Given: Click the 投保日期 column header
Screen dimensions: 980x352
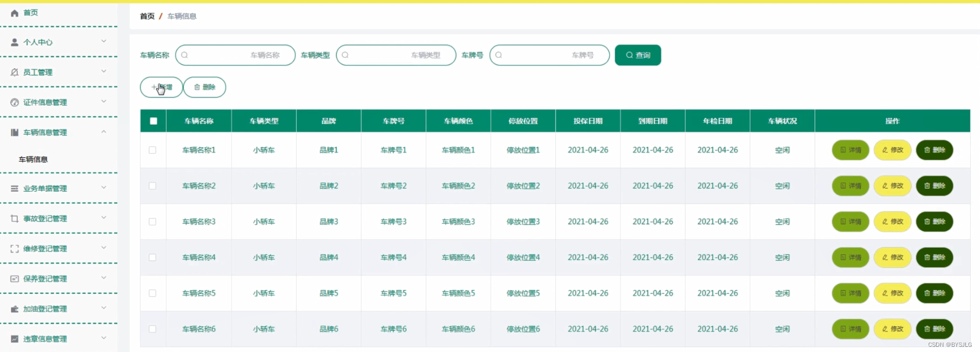Looking at the screenshot, I should coord(588,121).
